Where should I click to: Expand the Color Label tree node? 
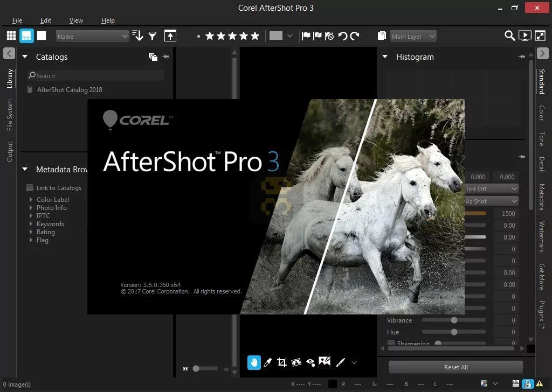pyautogui.click(x=31, y=199)
